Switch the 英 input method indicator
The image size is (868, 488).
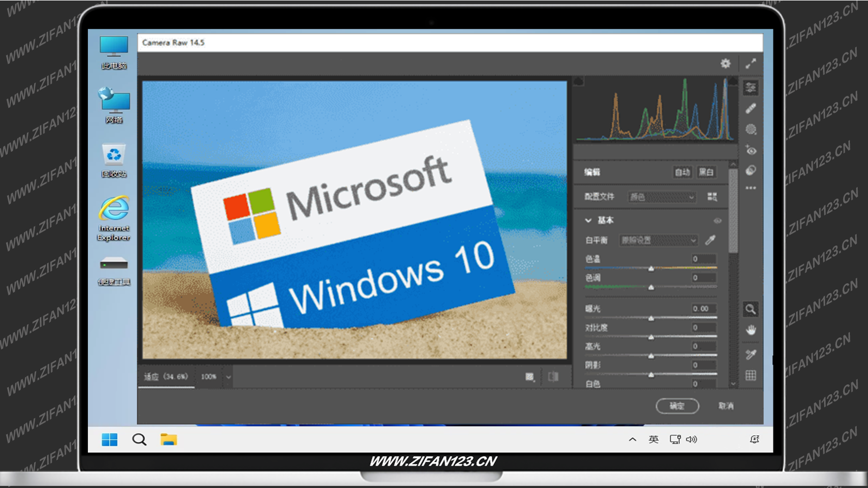[654, 439]
